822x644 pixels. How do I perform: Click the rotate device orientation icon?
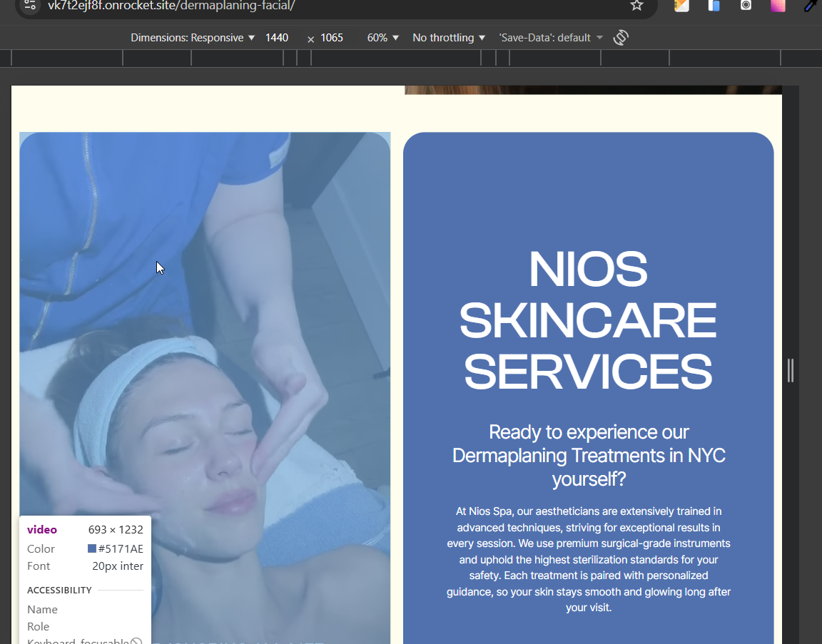pyautogui.click(x=621, y=38)
